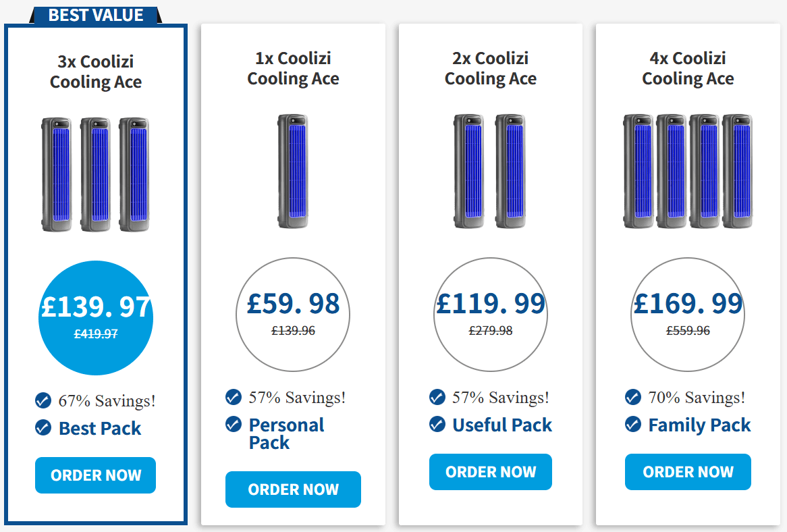The width and height of the screenshot is (787, 532).
Task: Click checkmark icon next to 70% Savings
Action: [633, 397]
